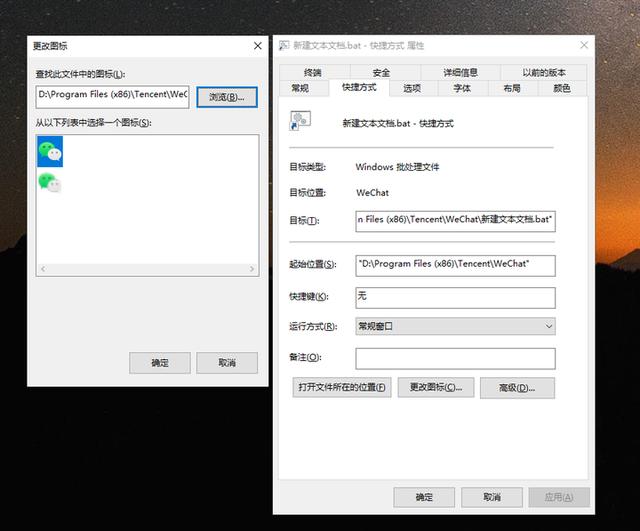Image resolution: width=640 pixels, height=531 pixels.
Task: Click the 从以下列表中选择一个图标(S) label
Action: (x=93, y=122)
